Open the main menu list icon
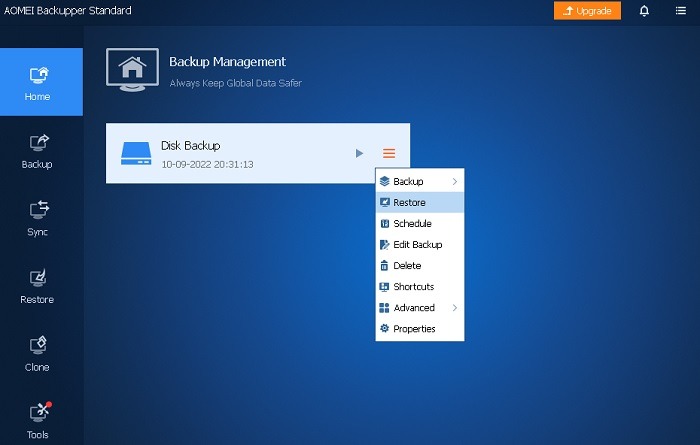This screenshot has height=445, width=700. [x=680, y=11]
